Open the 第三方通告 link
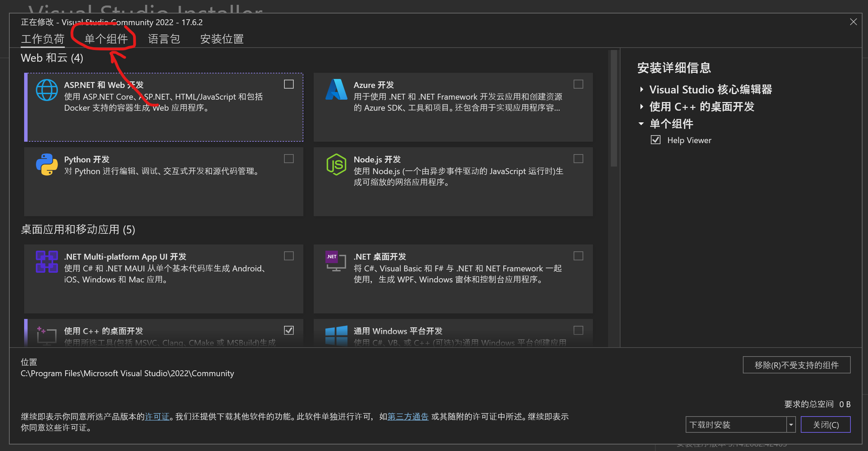868x451 pixels. (x=408, y=417)
